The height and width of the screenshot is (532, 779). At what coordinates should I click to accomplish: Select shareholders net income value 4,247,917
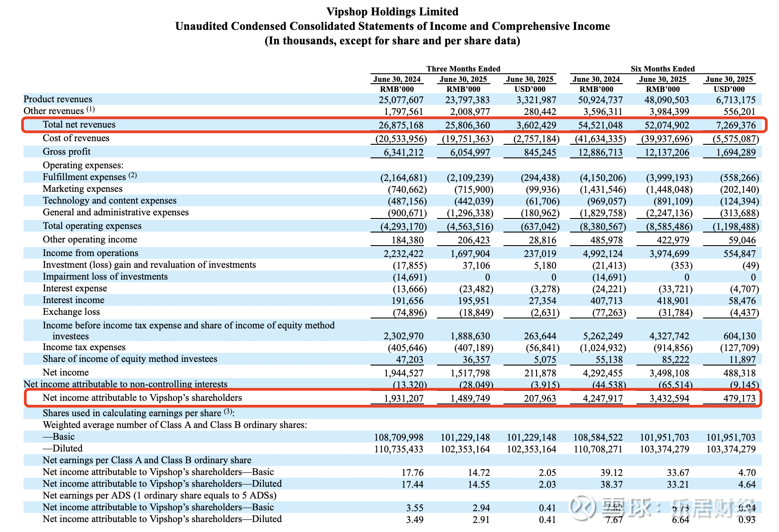[603, 399]
